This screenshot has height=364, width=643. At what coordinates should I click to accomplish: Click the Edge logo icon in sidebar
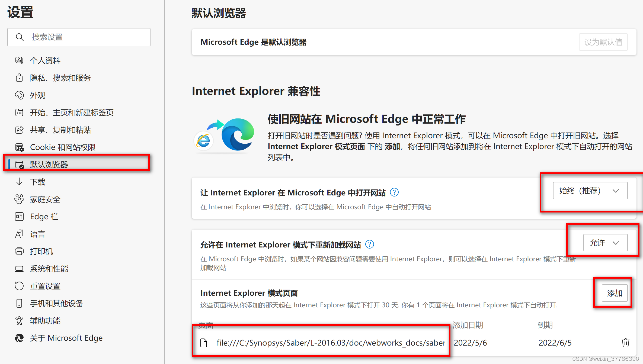(19, 338)
